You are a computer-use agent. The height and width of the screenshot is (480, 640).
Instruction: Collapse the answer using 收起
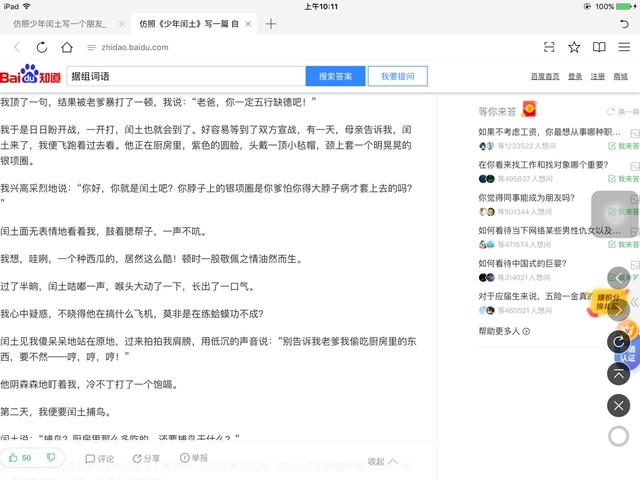click(382, 461)
